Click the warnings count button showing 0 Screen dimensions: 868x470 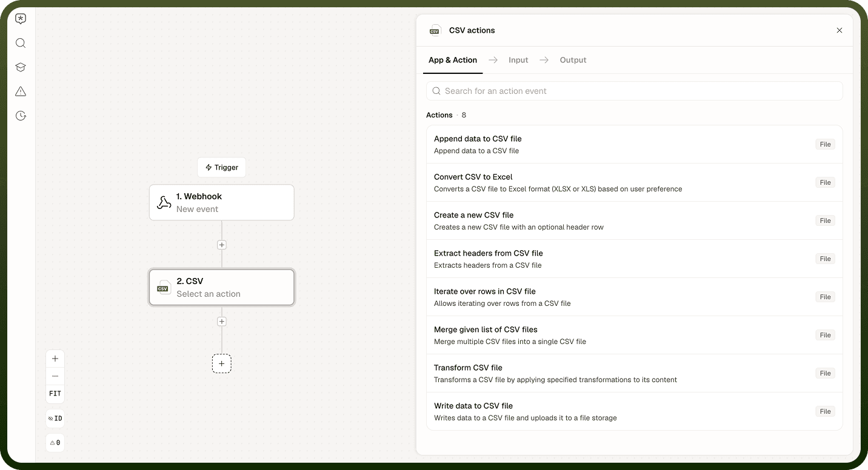(55, 443)
